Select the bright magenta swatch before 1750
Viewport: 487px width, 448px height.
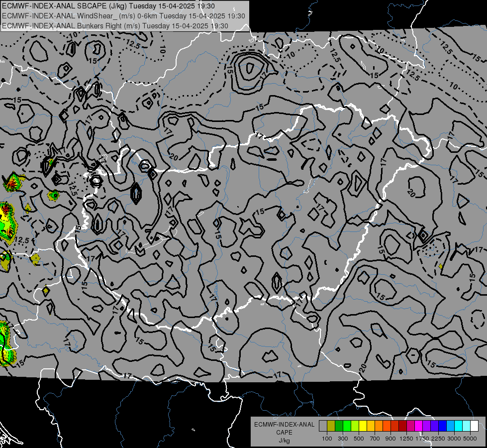tap(419, 426)
